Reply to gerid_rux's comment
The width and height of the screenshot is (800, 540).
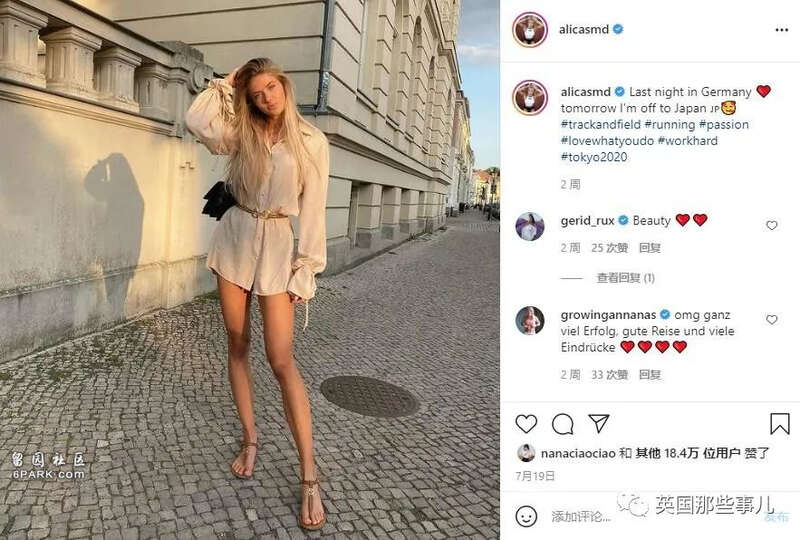click(x=649, y=248)
